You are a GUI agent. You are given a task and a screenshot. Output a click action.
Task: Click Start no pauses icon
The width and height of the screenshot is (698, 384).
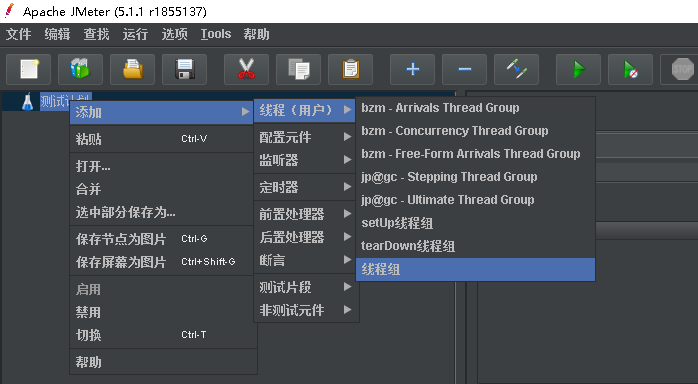tap(631, 69)
